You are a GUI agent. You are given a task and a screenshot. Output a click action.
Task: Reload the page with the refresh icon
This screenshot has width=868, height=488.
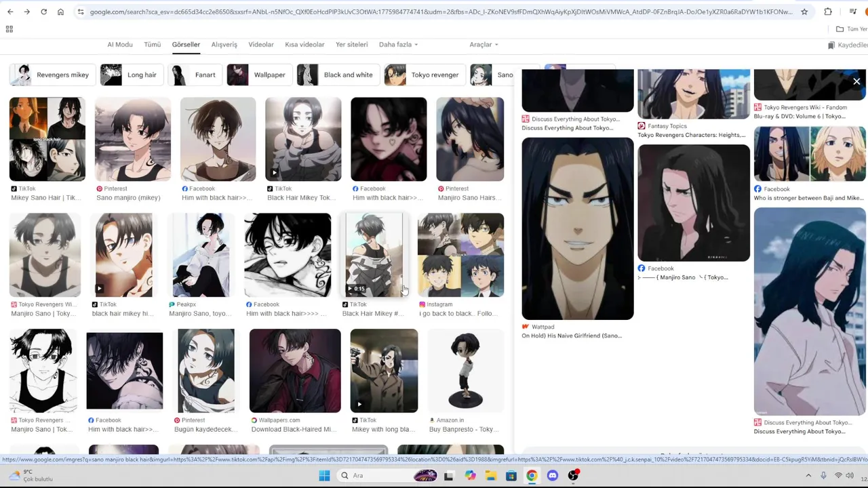point(43,12)
